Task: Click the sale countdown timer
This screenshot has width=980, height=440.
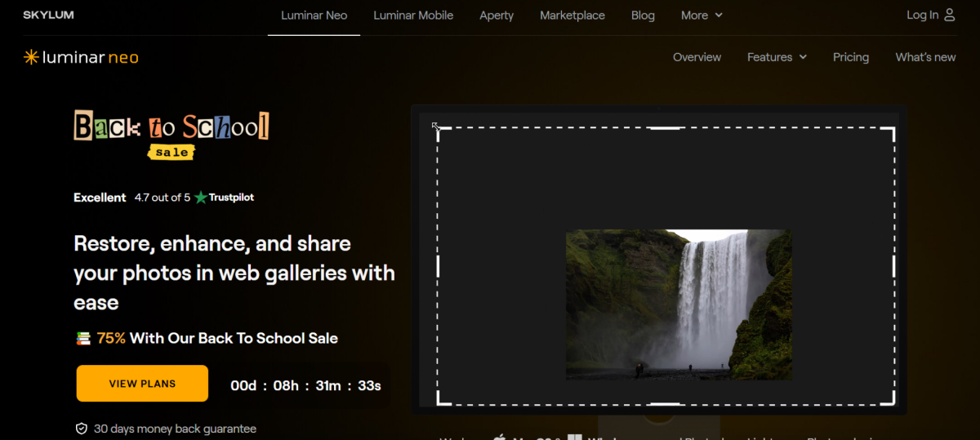Action: pyautogui.click(x=305, y=385)
